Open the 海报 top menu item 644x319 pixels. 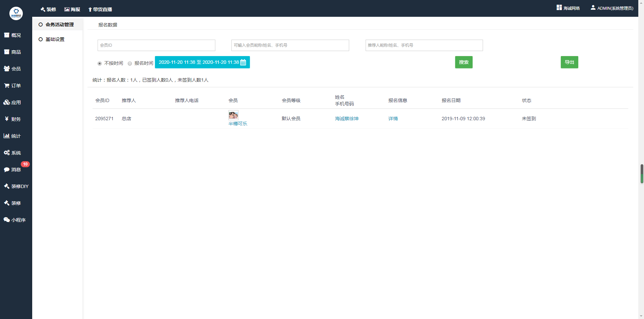click(x=72, y=9)
